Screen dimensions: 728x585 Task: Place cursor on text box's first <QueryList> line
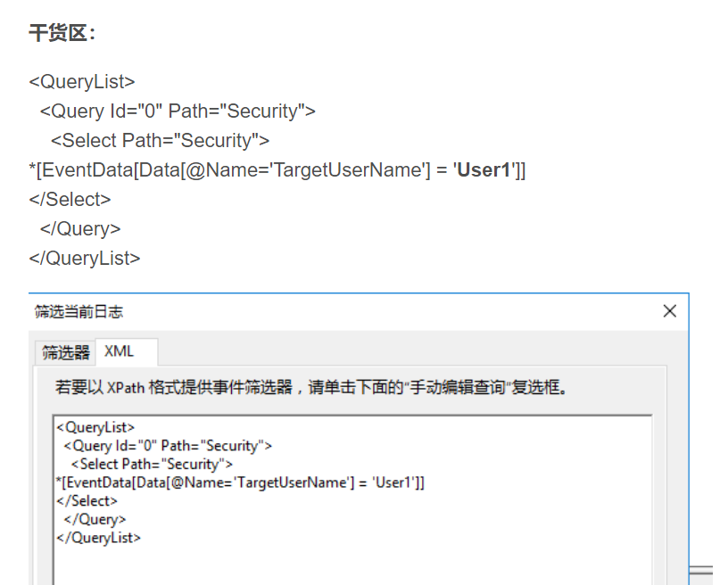point(95,427)
